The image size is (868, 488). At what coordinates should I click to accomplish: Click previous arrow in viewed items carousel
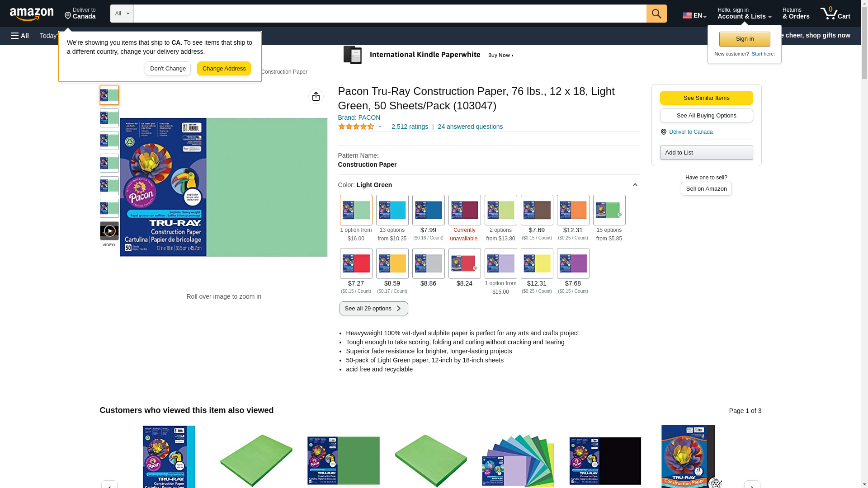pyautogui.click(x=109, y=484)
